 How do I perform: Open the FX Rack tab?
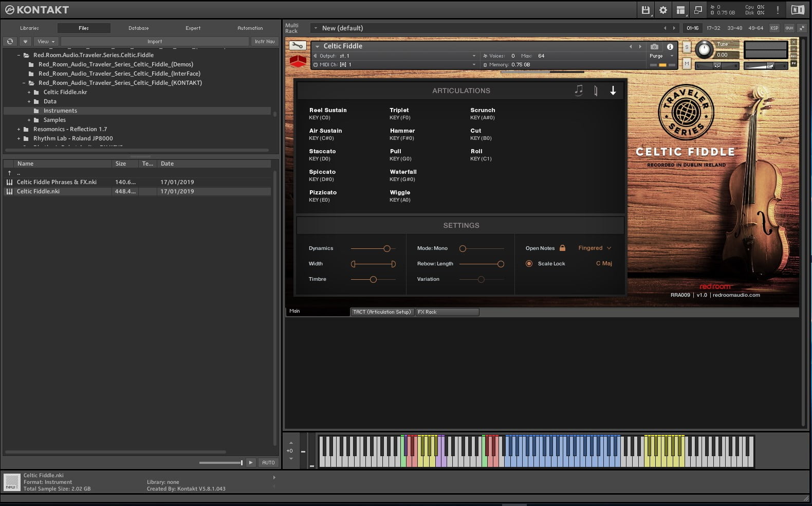(x=447, y=312)
